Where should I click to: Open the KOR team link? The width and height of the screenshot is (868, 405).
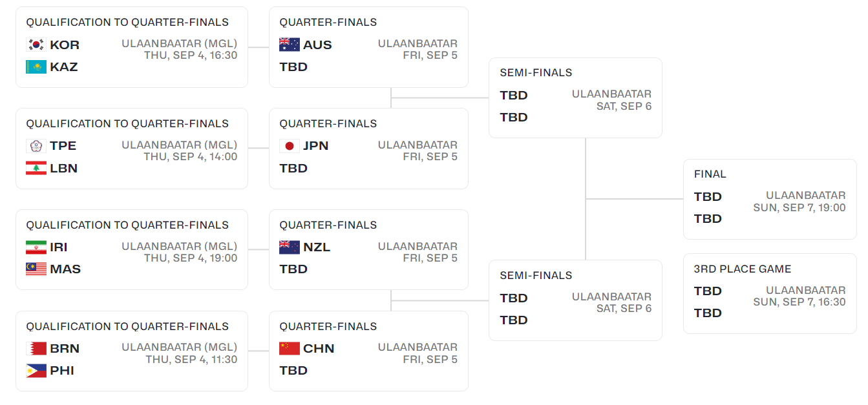click(65, 45)
